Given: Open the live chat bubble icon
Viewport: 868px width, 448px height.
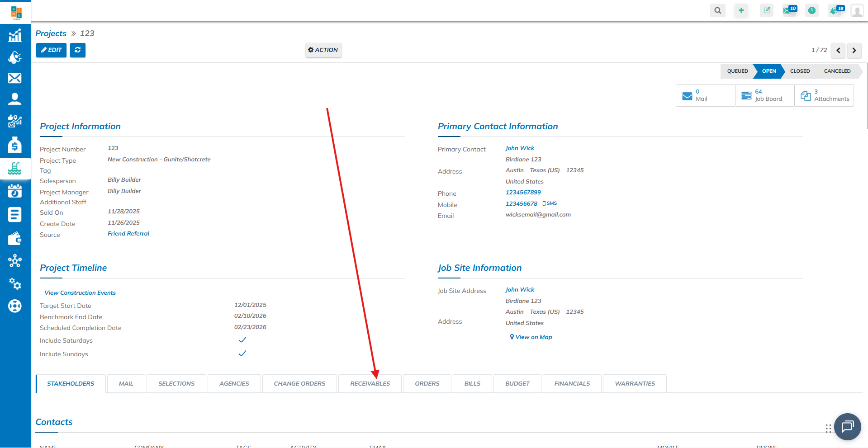Looking at the screenshot, I should [847, 426].
